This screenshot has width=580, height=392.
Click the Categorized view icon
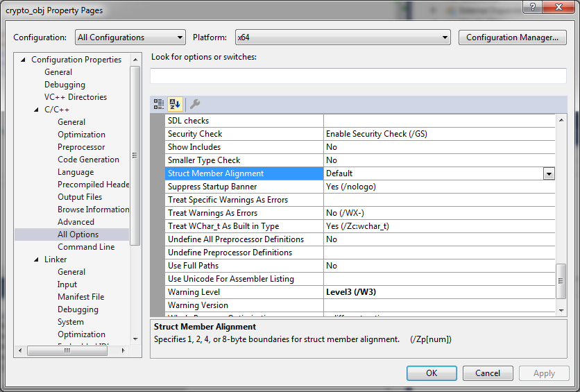(159, 104)
